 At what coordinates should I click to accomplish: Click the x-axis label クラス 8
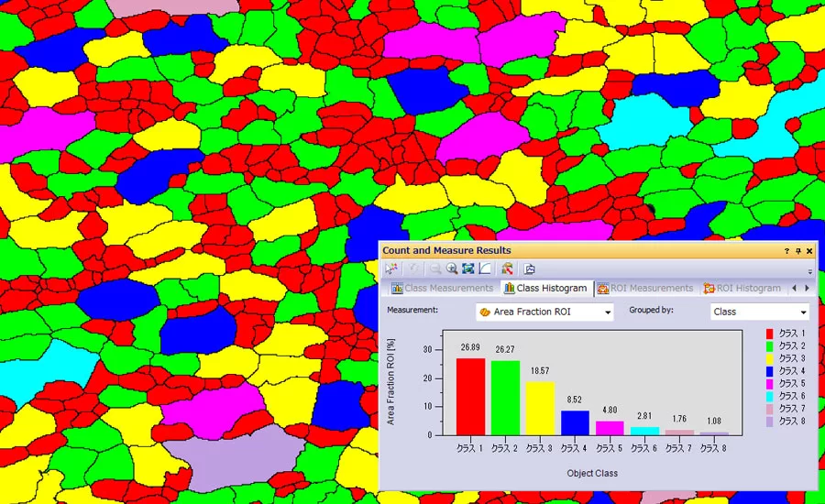click(x=713, y=448)
